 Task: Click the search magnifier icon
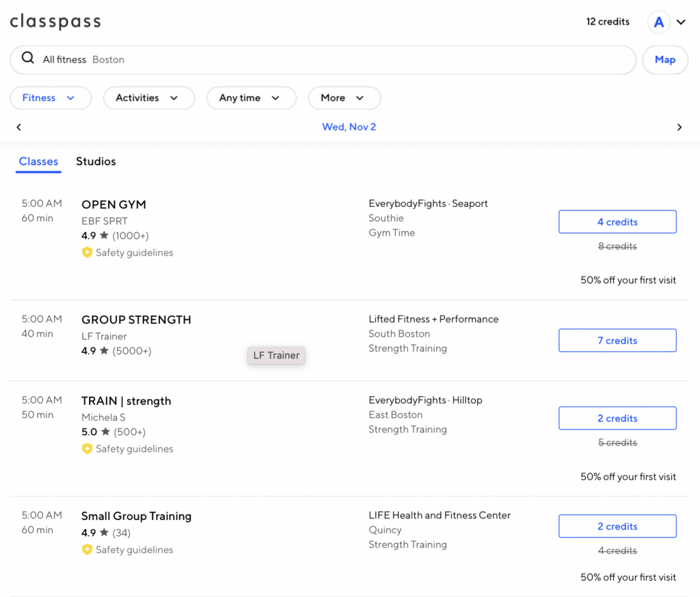[x=28, y=59]
